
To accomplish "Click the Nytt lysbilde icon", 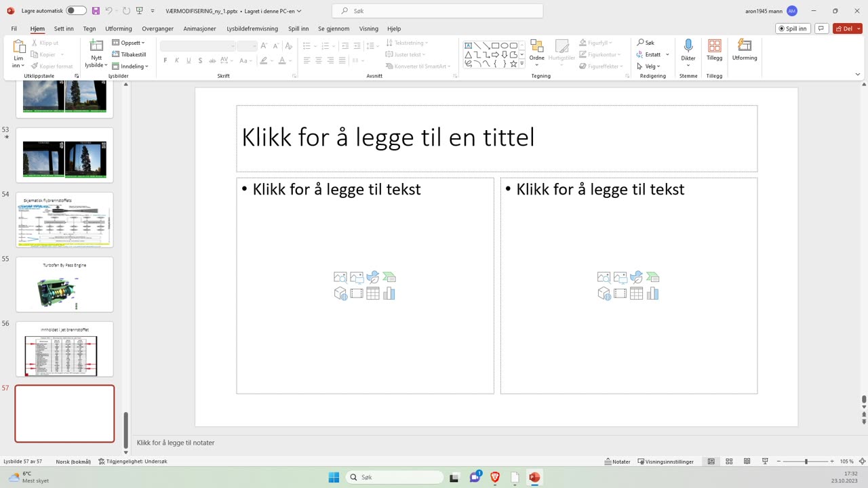I will (96, 46).
